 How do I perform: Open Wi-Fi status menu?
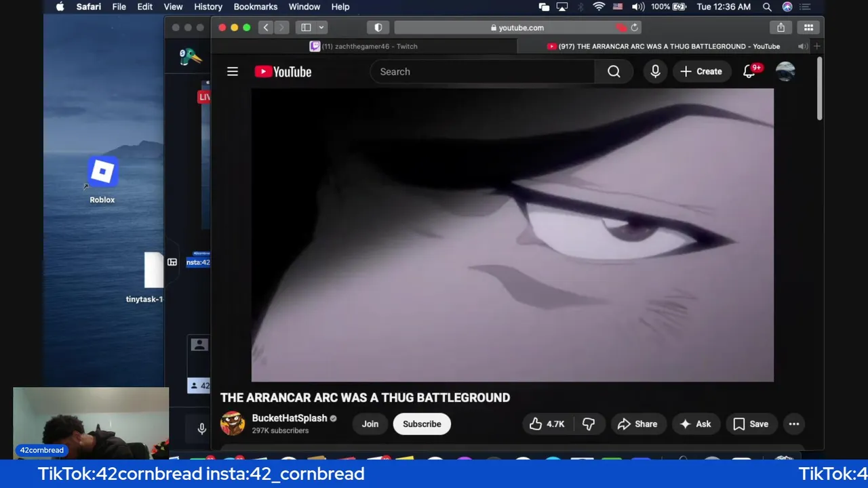pyautogui.click(x=599, y=7)
